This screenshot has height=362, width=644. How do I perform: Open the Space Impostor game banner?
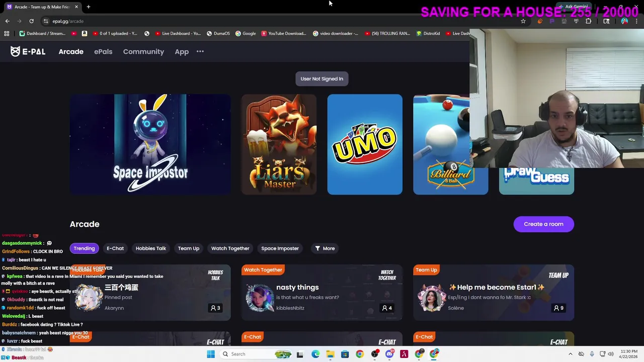tap(150, 144)
